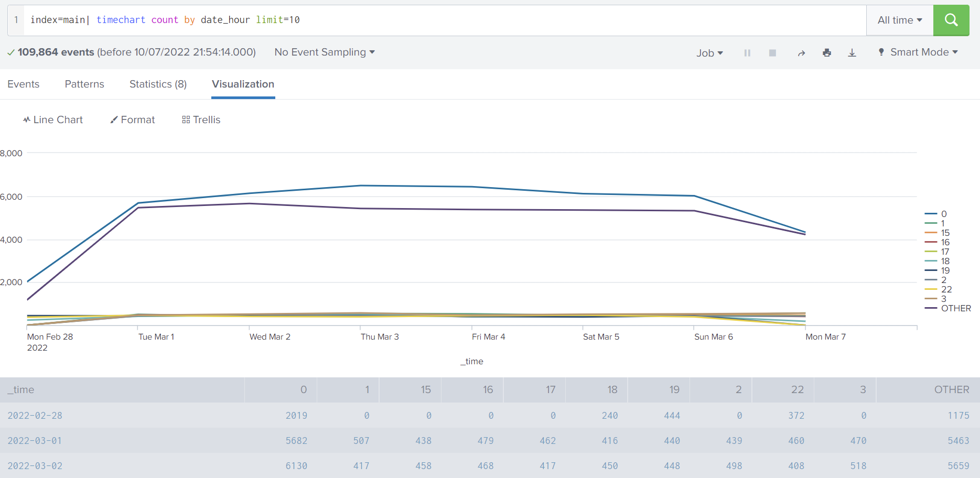
Task: Expand the Job menu
Action: (x=709, y=52)
